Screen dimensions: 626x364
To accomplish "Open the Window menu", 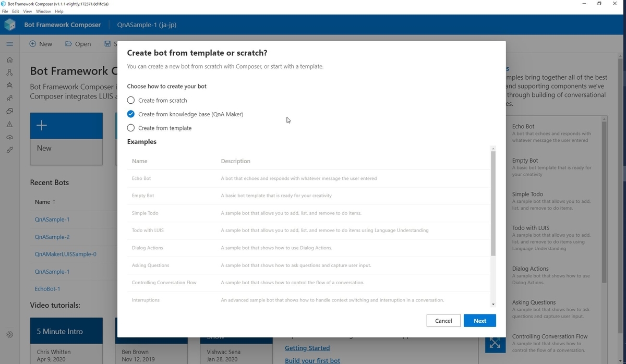I will 43,11.
